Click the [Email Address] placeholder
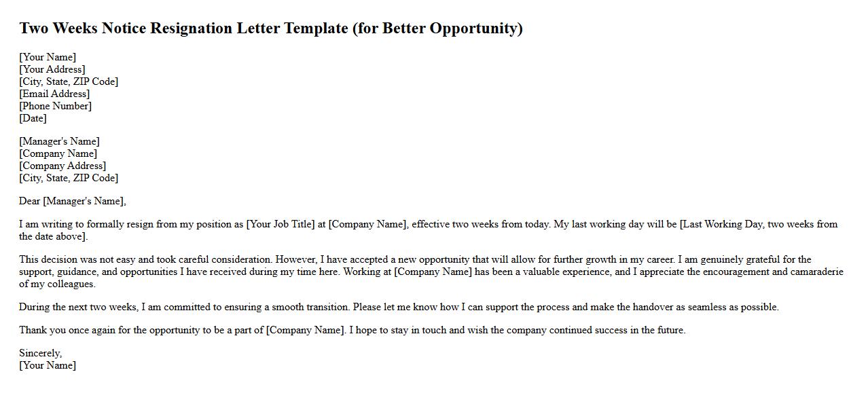 click(54, 94)
